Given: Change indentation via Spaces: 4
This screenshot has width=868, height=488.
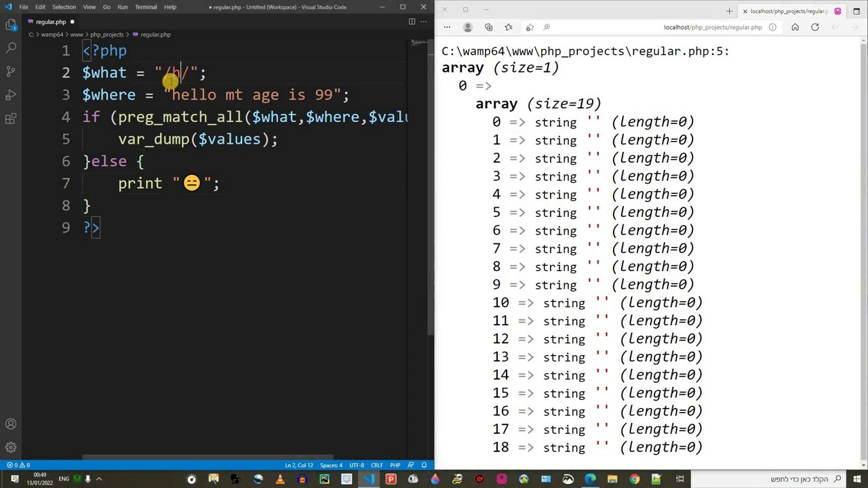Looking at the screenshot, I should pyautogui.click(x=332, y=465).
